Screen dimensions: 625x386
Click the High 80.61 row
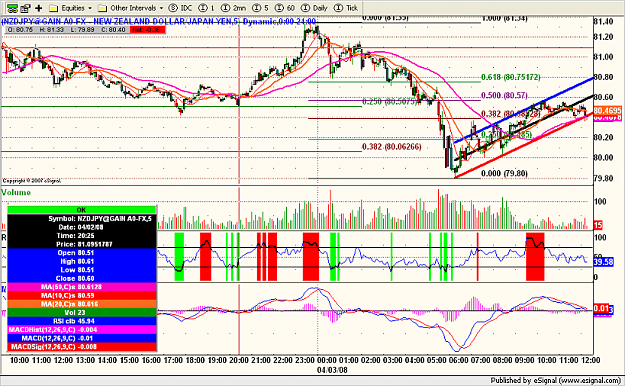coord(82,261)
